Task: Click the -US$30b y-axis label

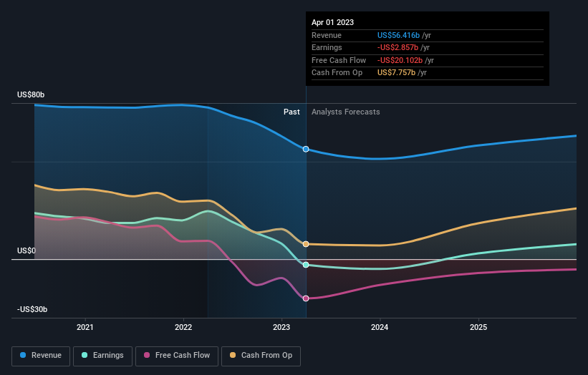Action: tap(32, 309)
